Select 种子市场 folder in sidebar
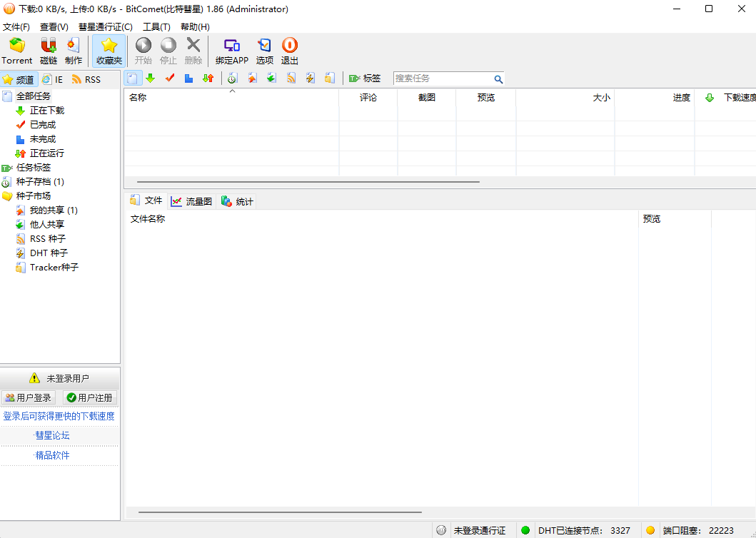The height and width of the screenshot is (538, 756). click(34, 196)
